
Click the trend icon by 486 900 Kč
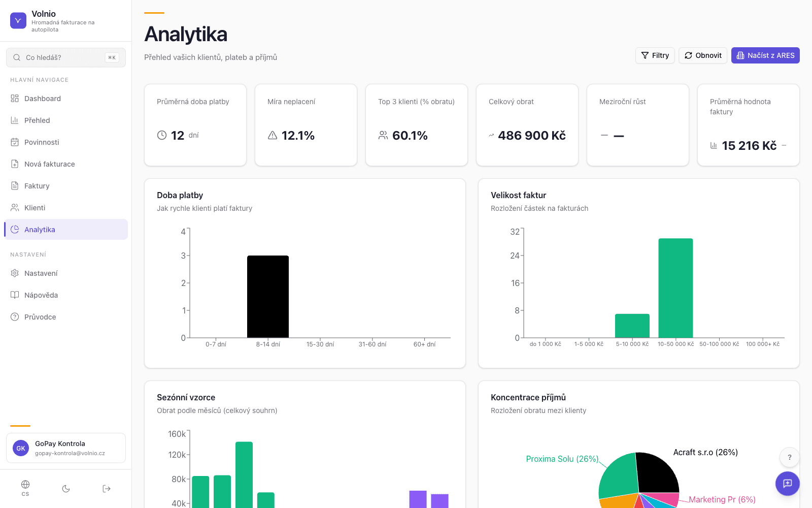coord(491,135)
